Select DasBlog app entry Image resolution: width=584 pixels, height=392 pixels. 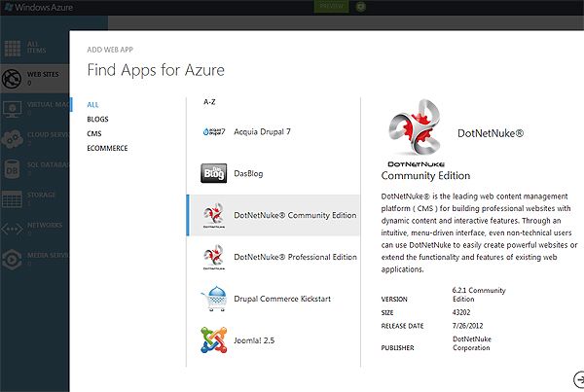tap(274, 173)
